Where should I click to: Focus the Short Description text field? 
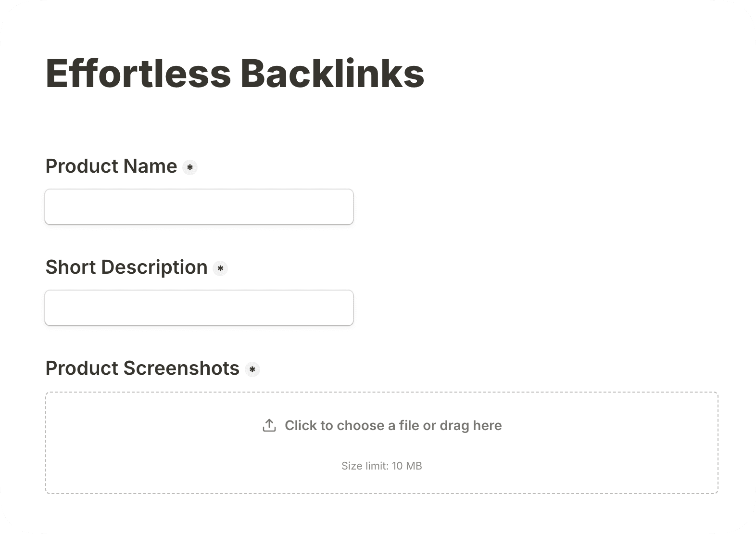tap(199, 308)
